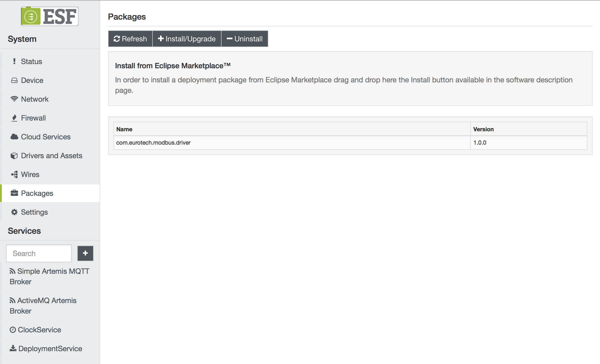This screenshot has height=364, width=600.
Task: Open the Settings section
Action: [34, 212]
